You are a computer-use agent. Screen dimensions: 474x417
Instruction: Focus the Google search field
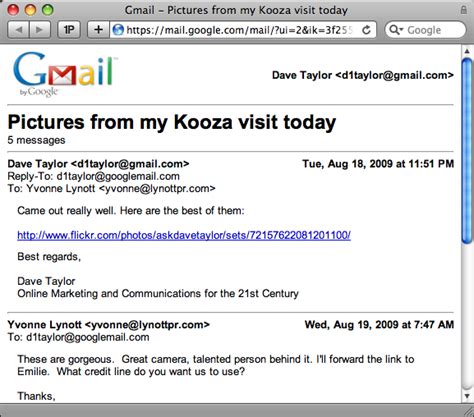click(x=425, y=30)
